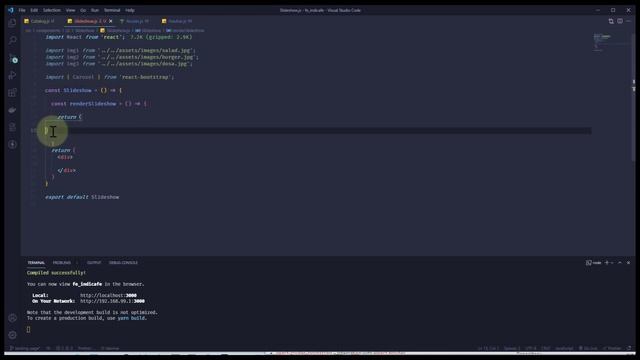Click the Spaces indentation status item
Viewport: 640px width, 360px height.
(512, 349)
